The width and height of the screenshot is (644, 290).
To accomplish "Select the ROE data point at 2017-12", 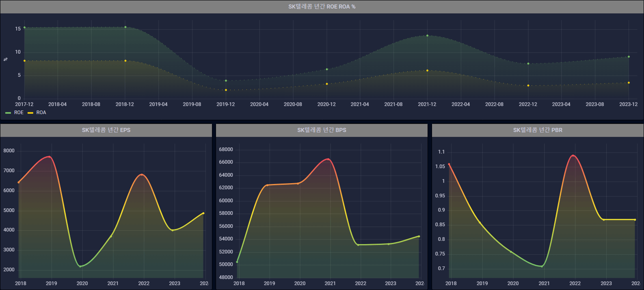I will tap(24, 28).
